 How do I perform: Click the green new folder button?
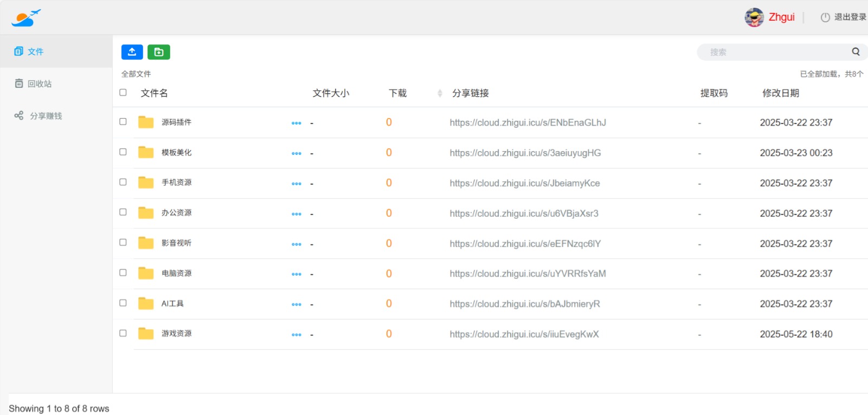(159, 52)
